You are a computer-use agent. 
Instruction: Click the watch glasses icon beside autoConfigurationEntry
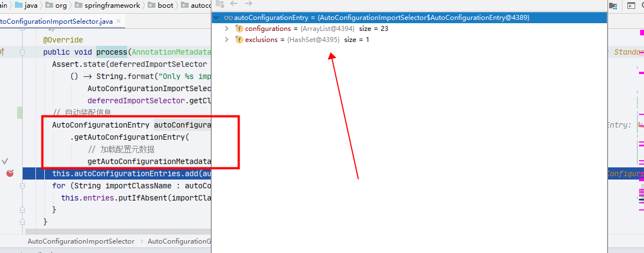(228, 18)
